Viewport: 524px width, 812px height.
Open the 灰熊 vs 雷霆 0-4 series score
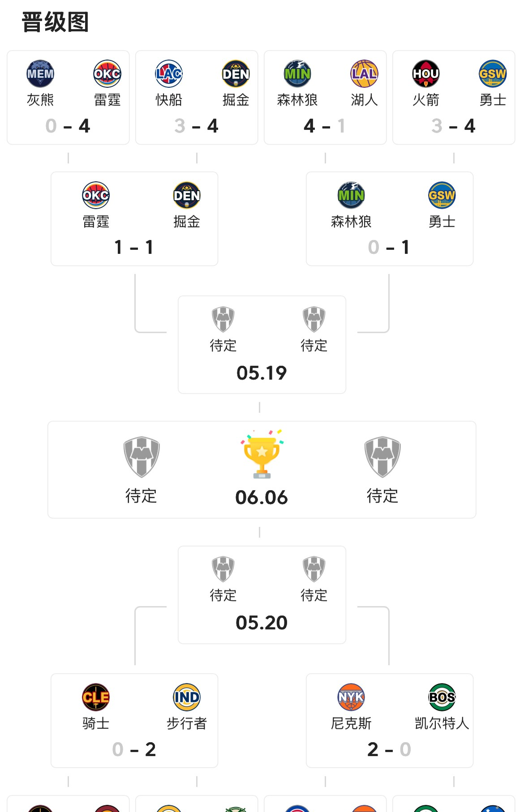tap(68, 126)
